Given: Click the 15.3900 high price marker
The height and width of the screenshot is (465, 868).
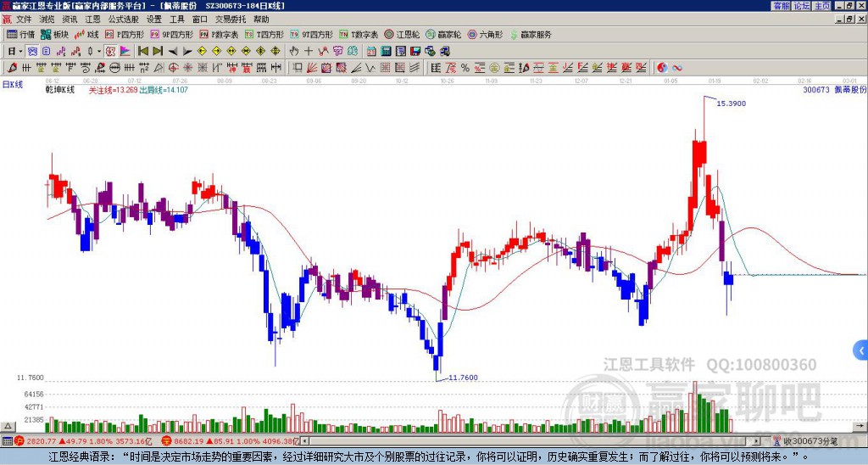Looking at the screenshot, I should [x=732, y=103].
